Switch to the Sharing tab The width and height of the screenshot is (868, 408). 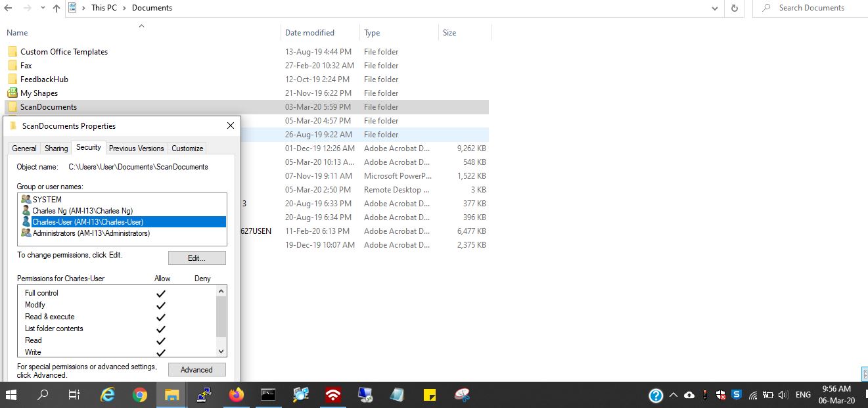click(56, 148)
